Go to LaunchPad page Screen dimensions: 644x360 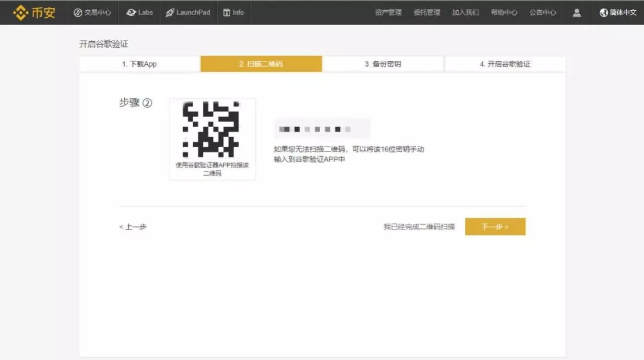[x=188, y=13]
